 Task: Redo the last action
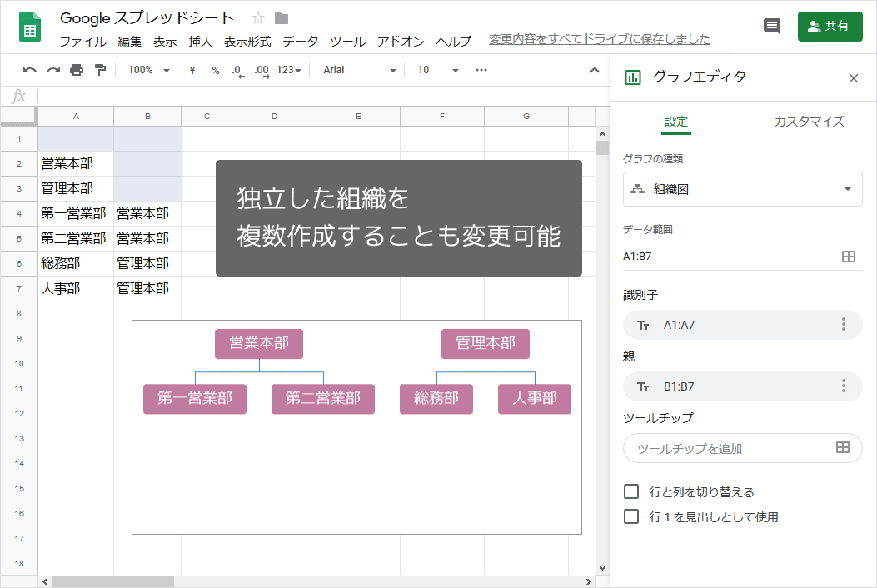[x=52, y=70]
